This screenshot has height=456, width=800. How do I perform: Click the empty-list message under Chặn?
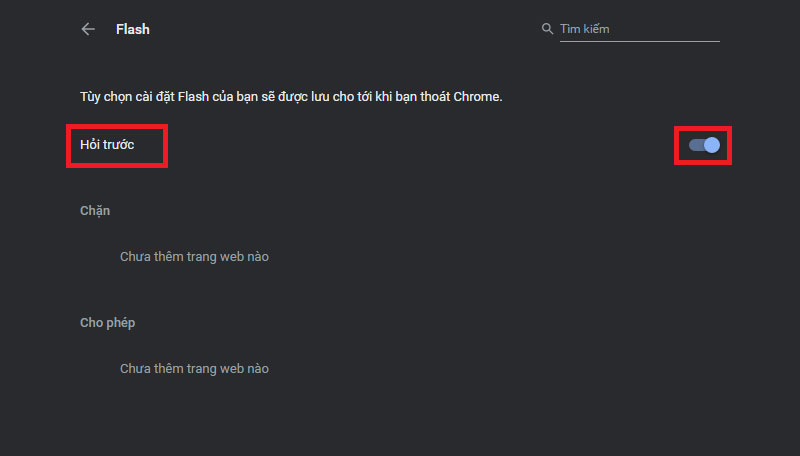point(194,257)
